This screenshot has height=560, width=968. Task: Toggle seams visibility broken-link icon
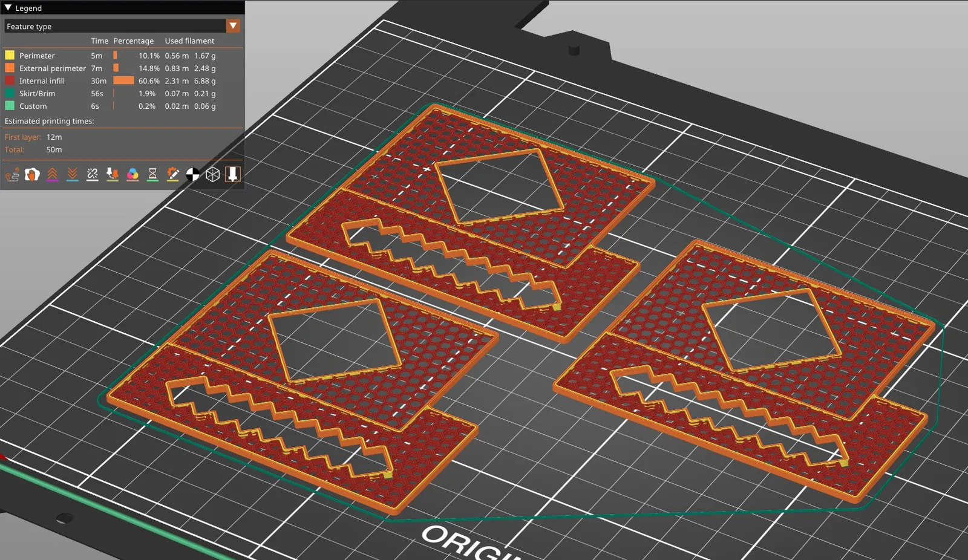[x=93, y=175]
